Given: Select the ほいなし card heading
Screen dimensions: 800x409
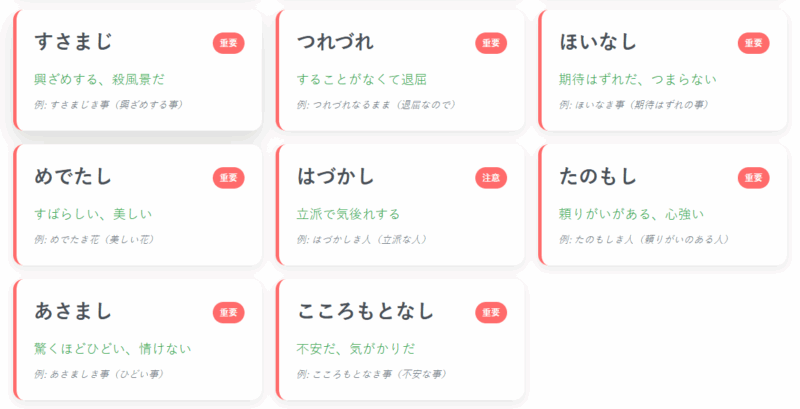Looking at the screenshot, I should coord(598,42).
